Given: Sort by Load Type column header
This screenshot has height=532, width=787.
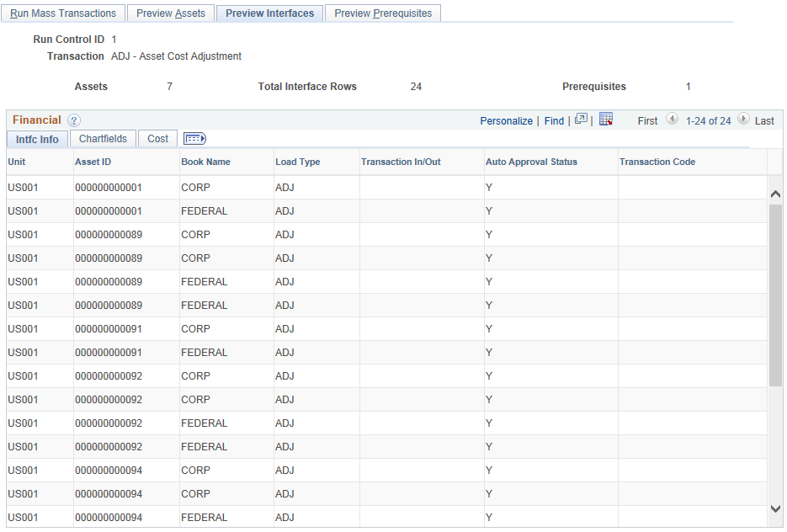Looking at the screenshot, I should click(298, 162).
